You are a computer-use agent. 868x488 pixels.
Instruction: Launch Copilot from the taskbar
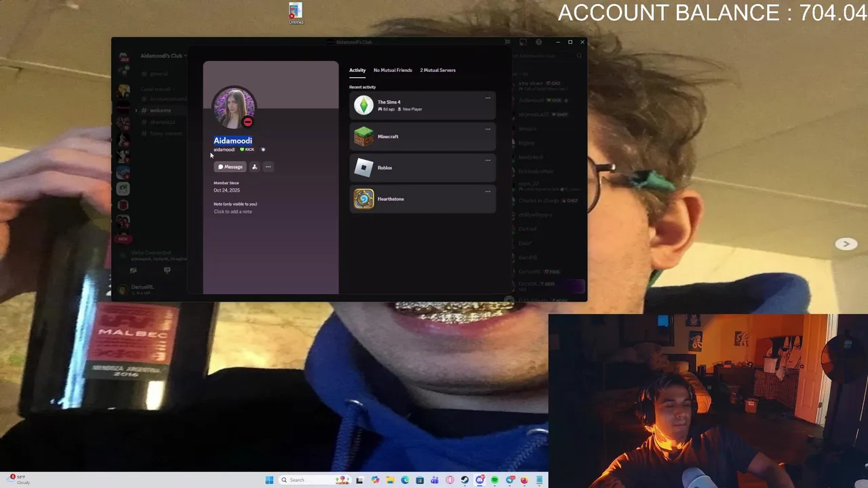point(375,480)
